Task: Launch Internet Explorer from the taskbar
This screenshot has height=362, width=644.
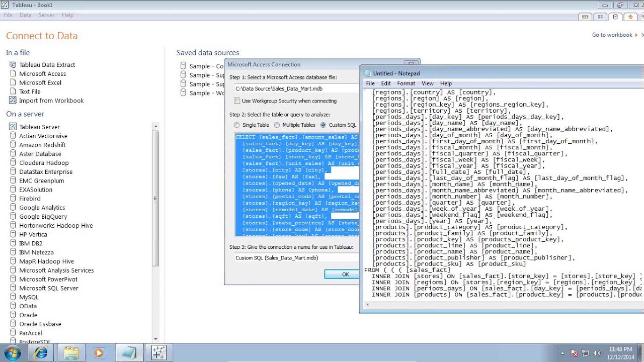Action: click(x=41, y=353)
